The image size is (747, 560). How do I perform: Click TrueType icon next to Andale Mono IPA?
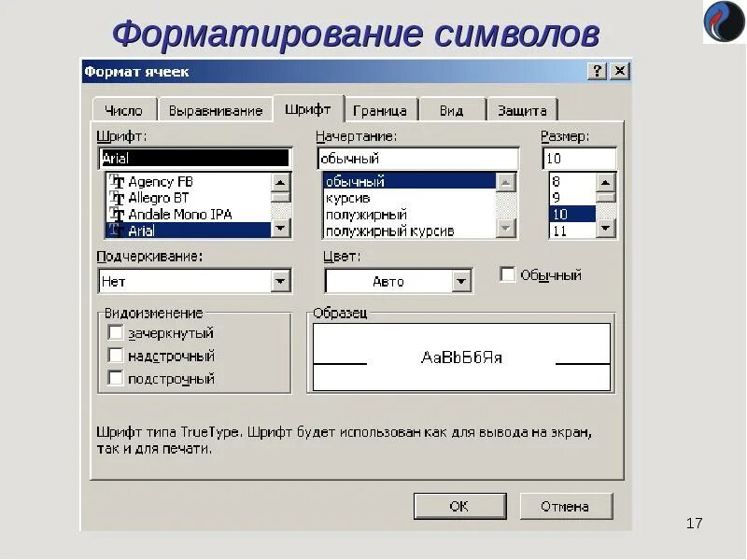(117, 215)
